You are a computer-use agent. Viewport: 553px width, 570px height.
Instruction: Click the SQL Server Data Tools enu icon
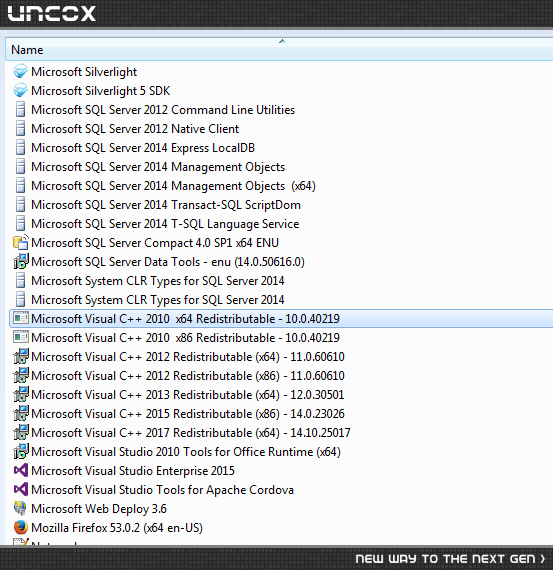(x=21, y=261)
